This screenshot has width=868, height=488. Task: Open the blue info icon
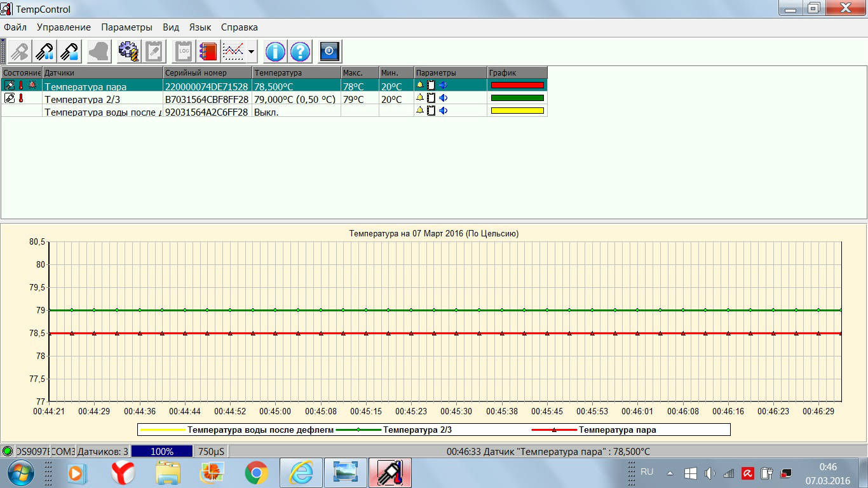pyautogui.click(x=275, y=51)
